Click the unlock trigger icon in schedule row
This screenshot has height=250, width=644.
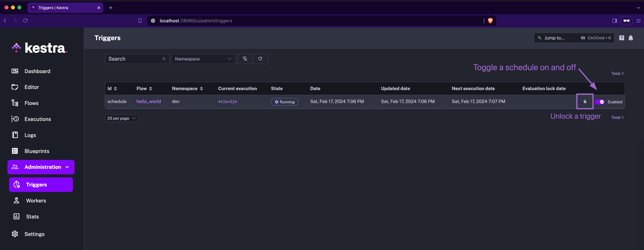coord(585,101)
